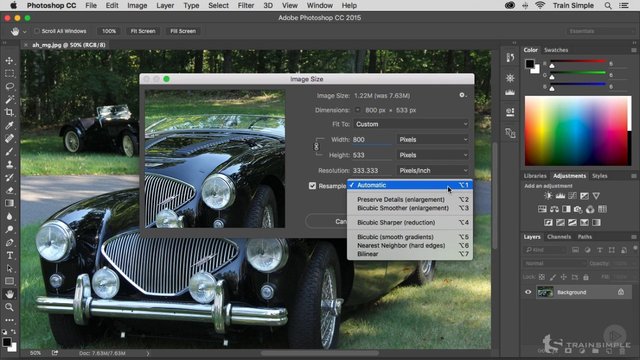Select the Crop tool

9,113
